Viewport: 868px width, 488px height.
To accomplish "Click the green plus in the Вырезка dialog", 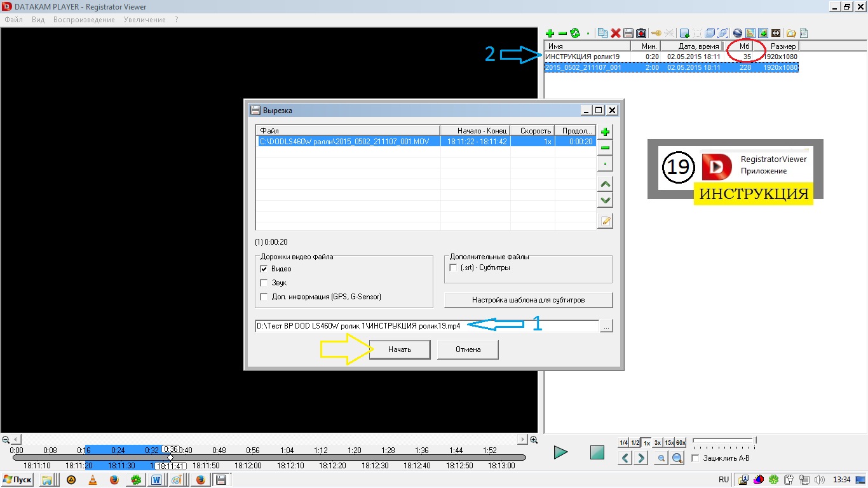I will 606,132.
